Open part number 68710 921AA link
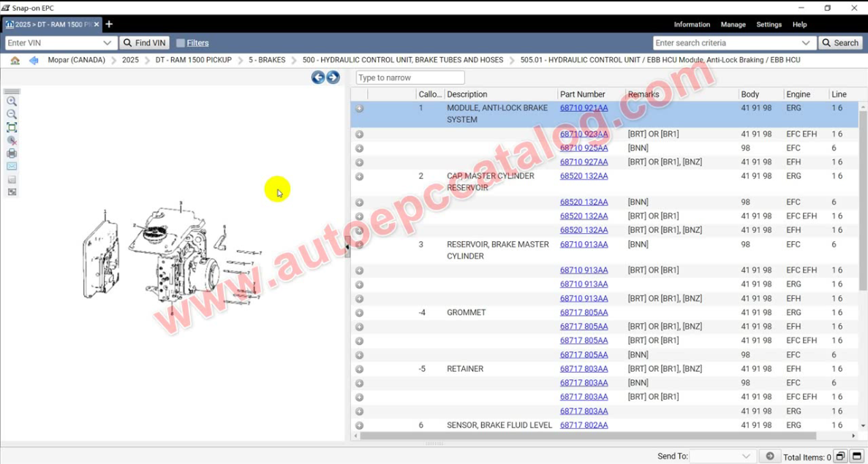The height and width of the screenshot is (464, 868). point(584,108)
